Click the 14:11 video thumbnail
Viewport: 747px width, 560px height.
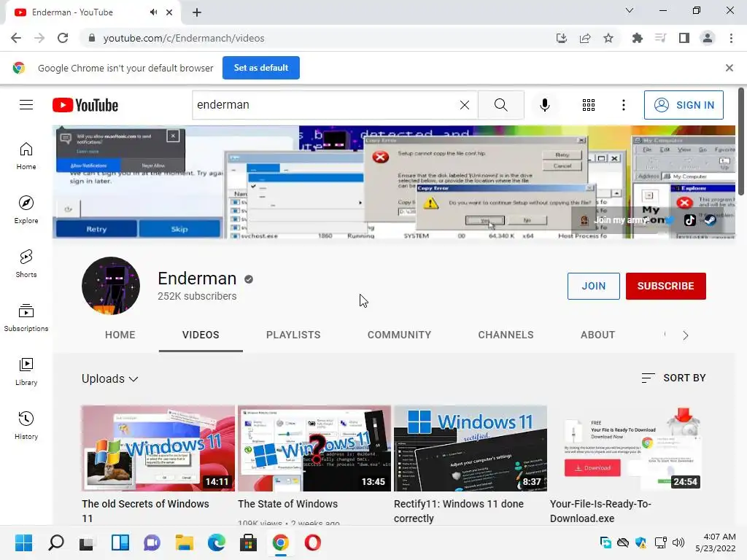pyautogui.click(x=158, y=448)
